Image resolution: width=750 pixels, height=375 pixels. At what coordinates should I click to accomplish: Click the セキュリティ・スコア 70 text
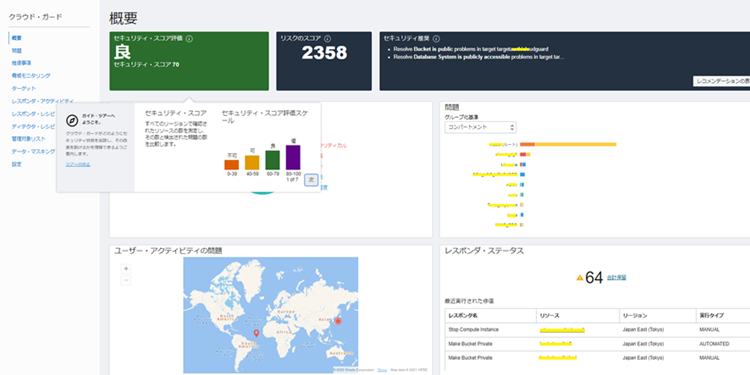146,64
